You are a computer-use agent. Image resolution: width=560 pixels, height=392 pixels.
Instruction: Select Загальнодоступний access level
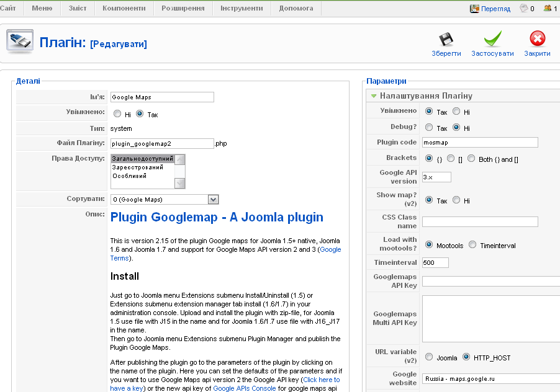click(x=143, y=159)
